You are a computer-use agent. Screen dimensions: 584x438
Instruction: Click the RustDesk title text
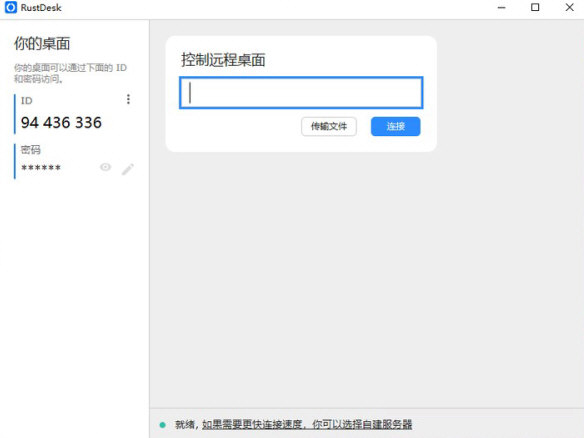click(x=41, y=8)
